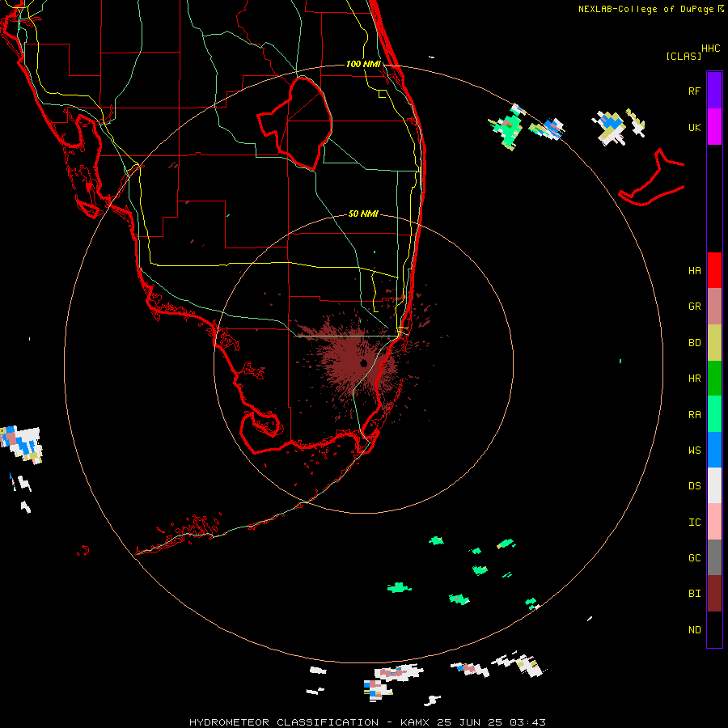Select the IC light pink legend swatch
728x728 pixels.
click(714, 522)
